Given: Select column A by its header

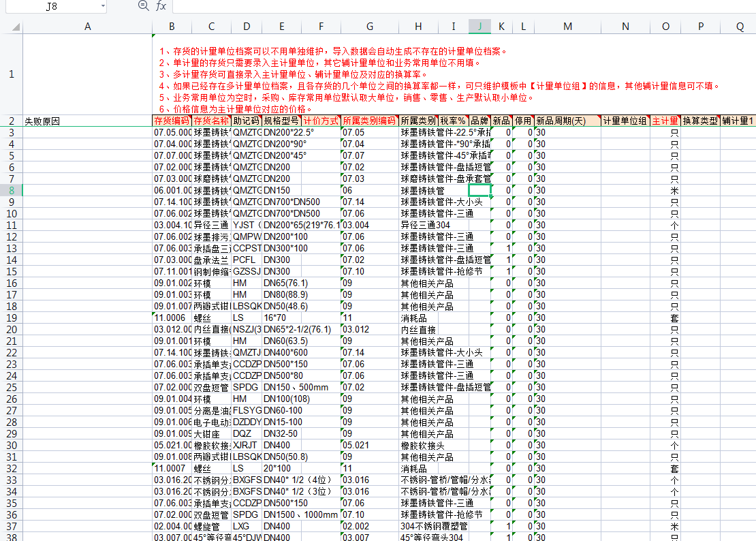Looking at the screenshot, I should pos(87,27).
